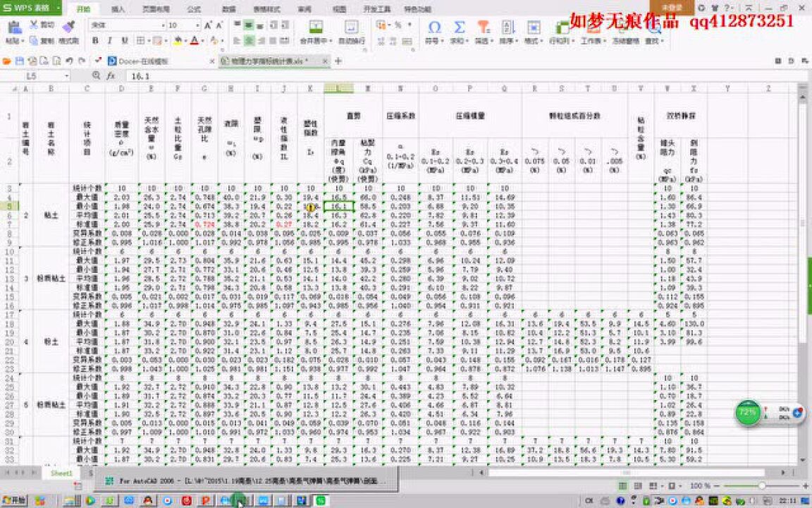This screenshot has width=812, height=508.
Task: Open the WPS application menu arrow
Action: [58, 8]
